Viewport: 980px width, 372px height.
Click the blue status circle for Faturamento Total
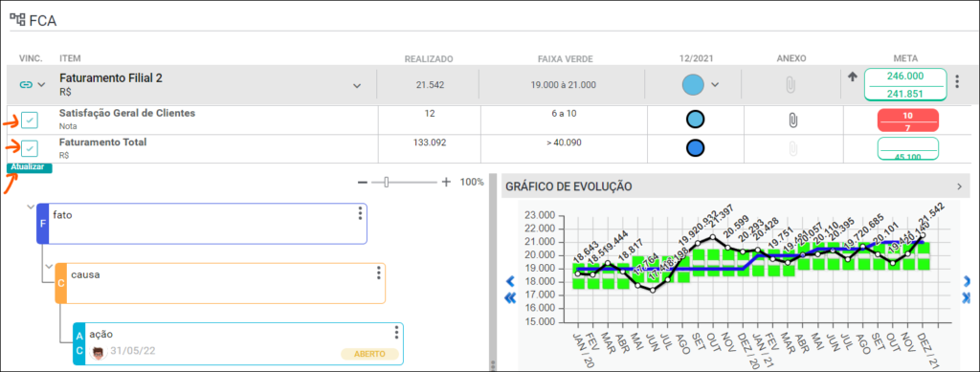(x=695, y=148)
